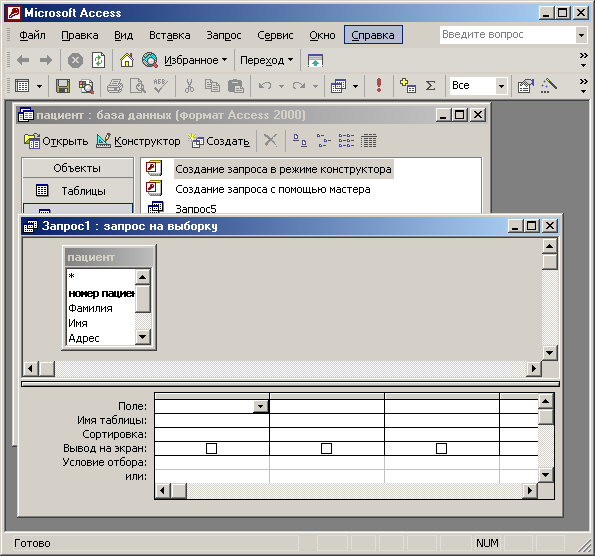Go to the Home page icon

pos(127,60)
